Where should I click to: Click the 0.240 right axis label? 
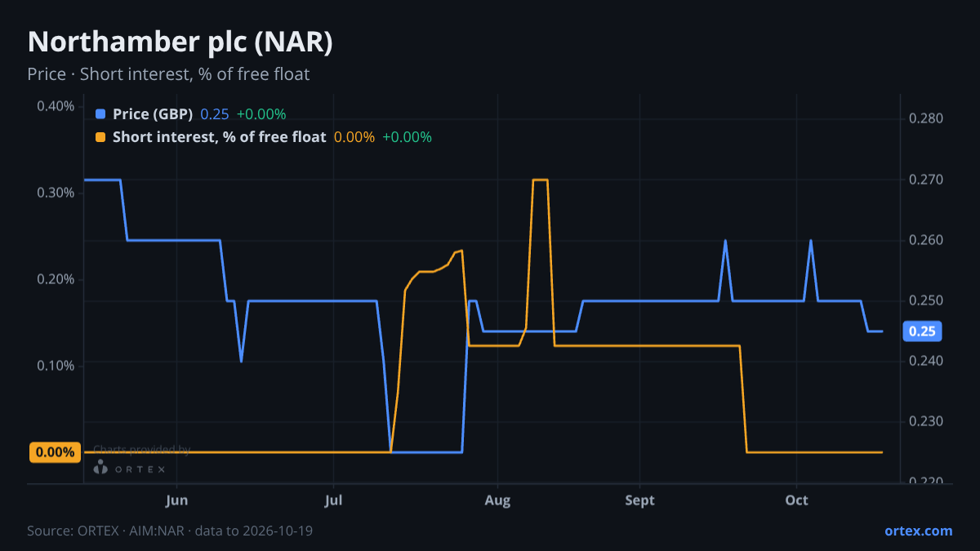click(x=926, y=361)
